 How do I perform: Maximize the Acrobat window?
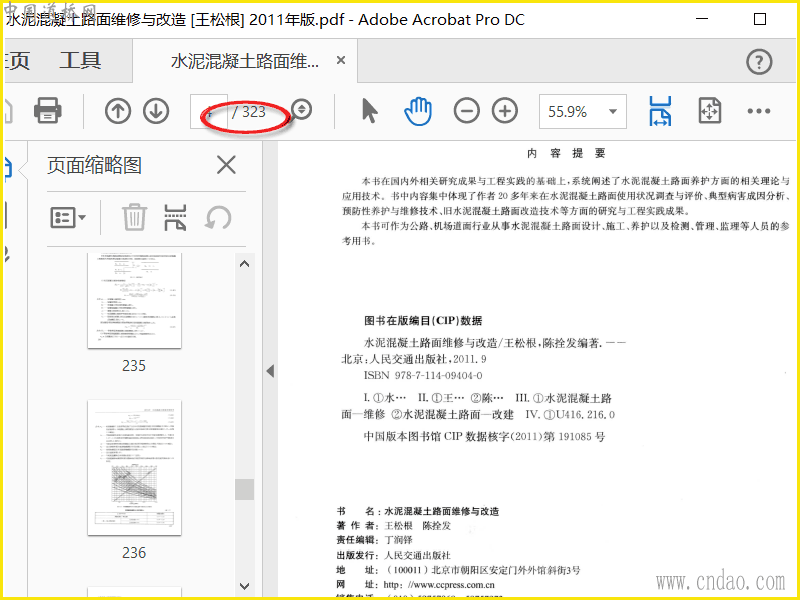coord(760,19)
